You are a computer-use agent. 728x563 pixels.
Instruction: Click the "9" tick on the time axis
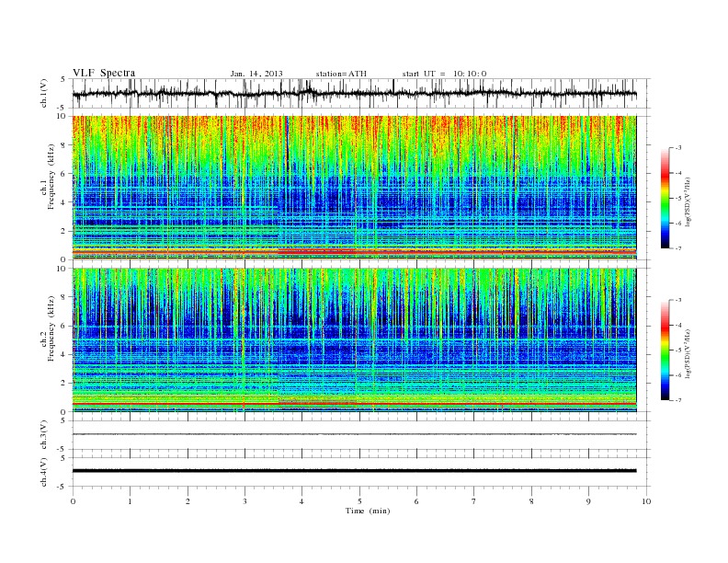(588, 501)
